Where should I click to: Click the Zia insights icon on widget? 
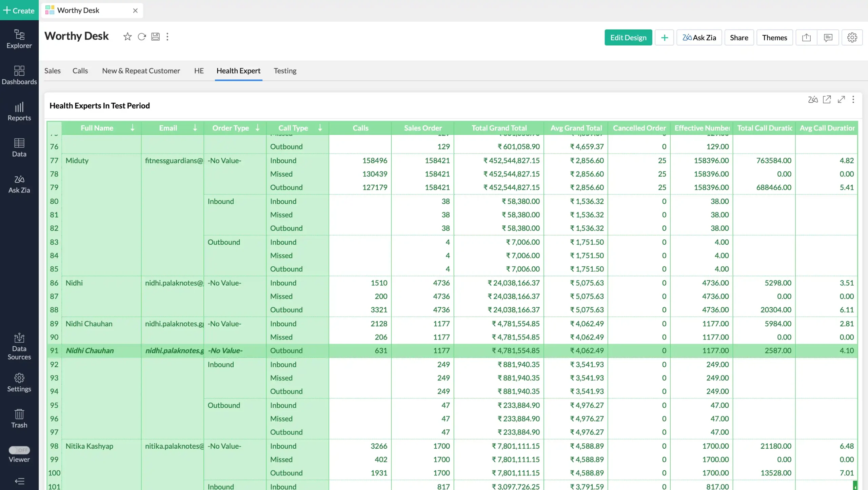[813, 99]
